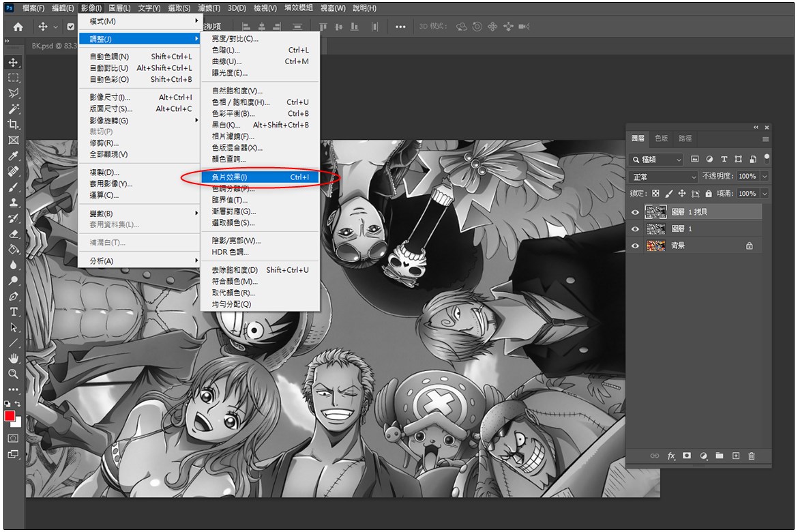Toggle the Auto-Select checkbox in options bar
Viewport: 798px width, 532px height.
[x=71, y=27]
